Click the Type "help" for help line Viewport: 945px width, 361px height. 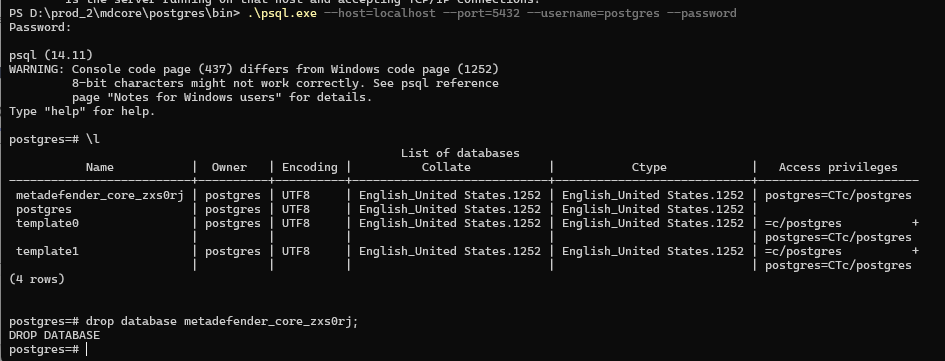coord(82,111)
